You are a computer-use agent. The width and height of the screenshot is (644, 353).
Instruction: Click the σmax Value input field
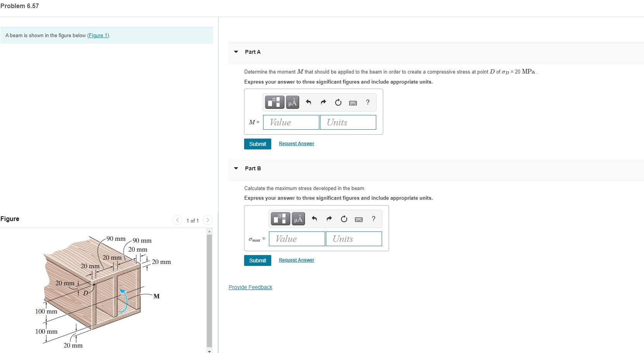click(297, 239)
